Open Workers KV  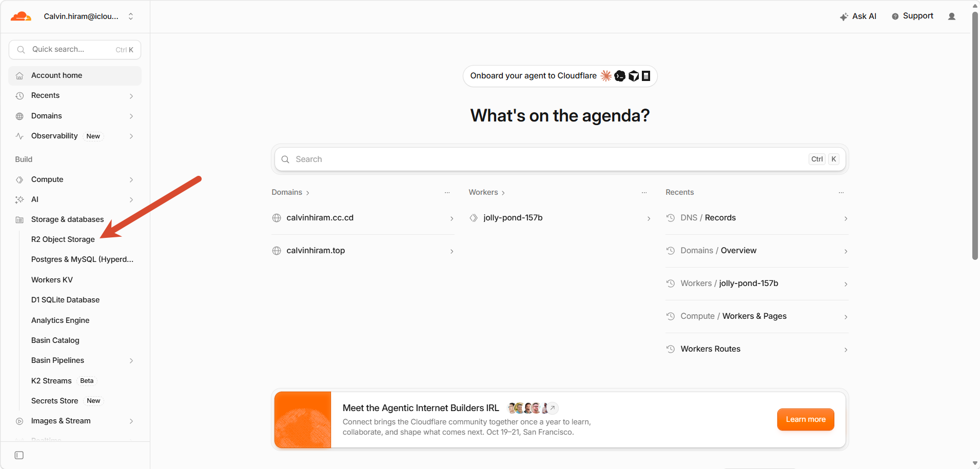[52, 280]
